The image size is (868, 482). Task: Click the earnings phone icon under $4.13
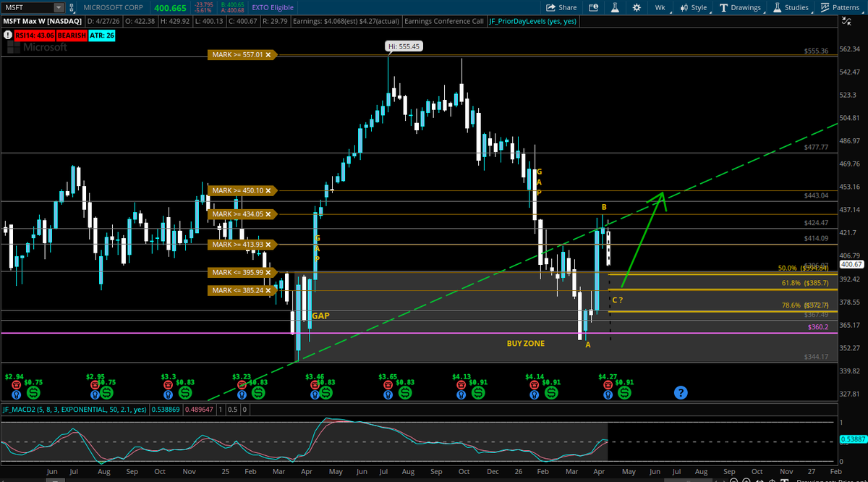click(x=460, y=386)
